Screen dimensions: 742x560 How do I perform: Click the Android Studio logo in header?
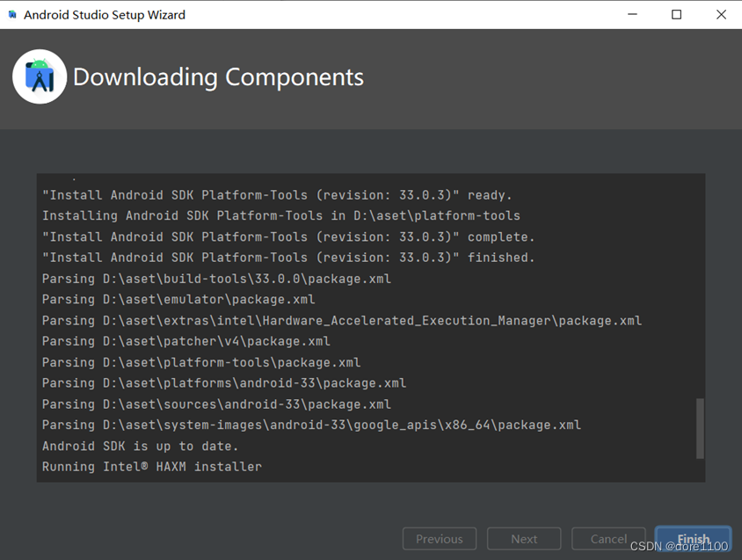(40, 76)
